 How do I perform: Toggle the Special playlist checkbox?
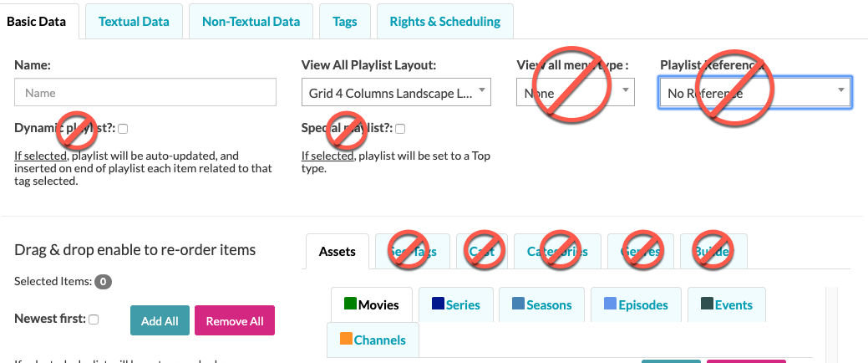pyautogui.click(x=400, y=129)
